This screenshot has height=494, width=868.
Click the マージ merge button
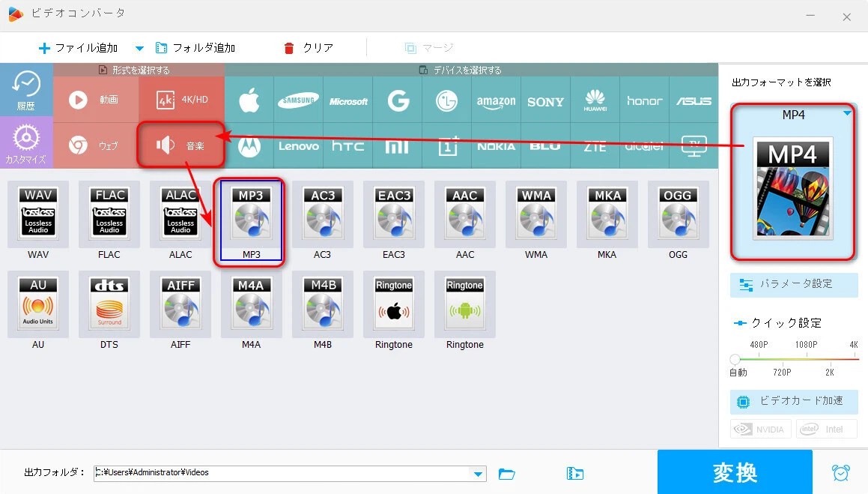click(x=429, y=48)
